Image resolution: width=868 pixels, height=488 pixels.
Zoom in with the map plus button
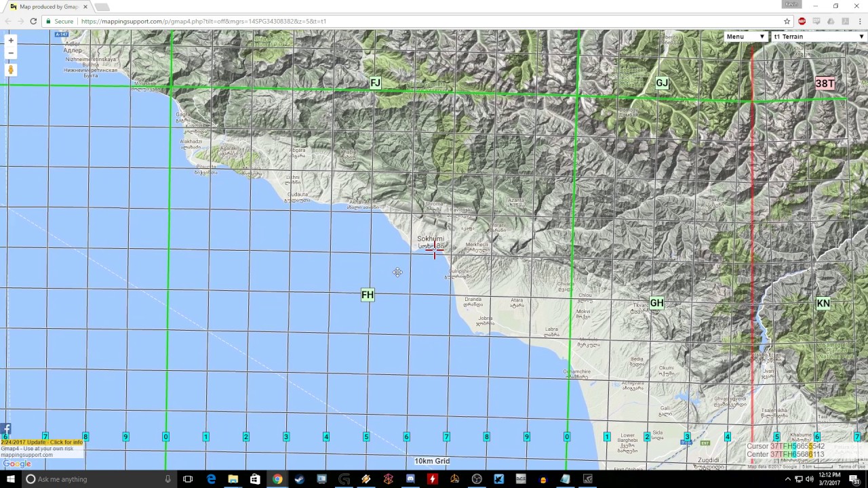pos(10,41)
